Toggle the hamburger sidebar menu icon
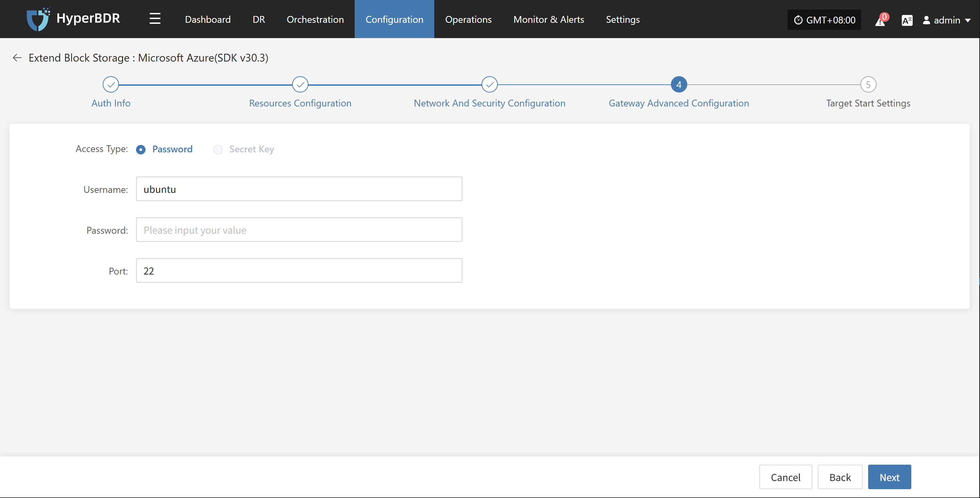 point(155,19)
